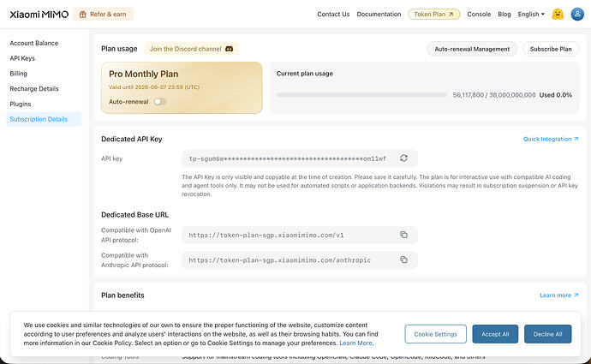Copy the OpenAI-compatible base URL

(x=403, y=235)
